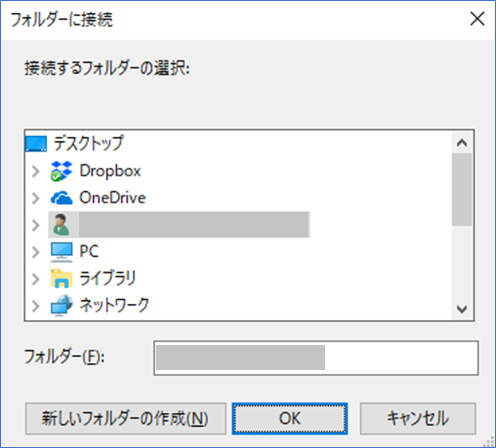
Task: Click the scrollbar down arrow
Action: coord(462,309)
